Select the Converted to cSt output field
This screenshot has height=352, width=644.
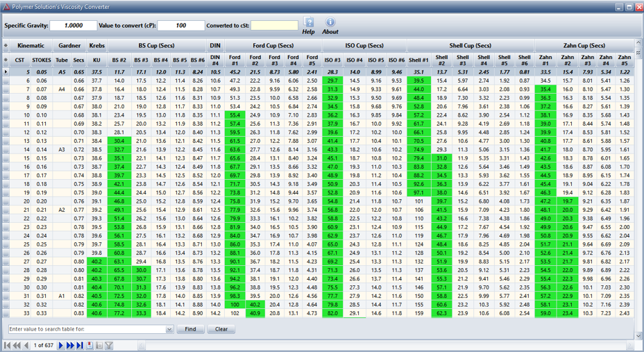click(274, 26)
